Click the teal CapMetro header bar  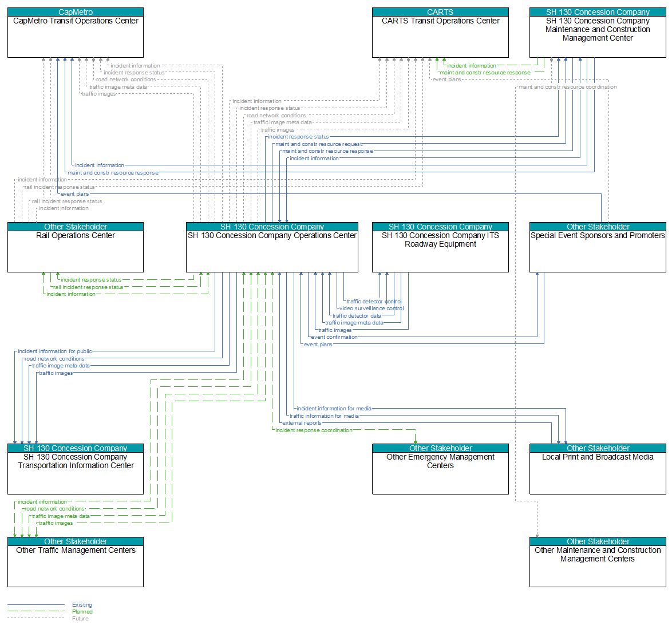pyautogui.click(x=76, y=12)
